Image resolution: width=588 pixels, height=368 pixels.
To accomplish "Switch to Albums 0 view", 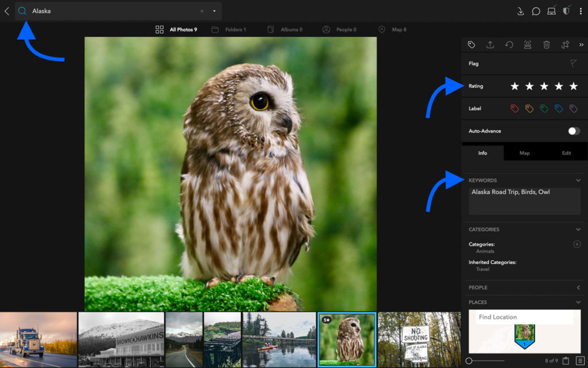I will (x=285, y=29).
